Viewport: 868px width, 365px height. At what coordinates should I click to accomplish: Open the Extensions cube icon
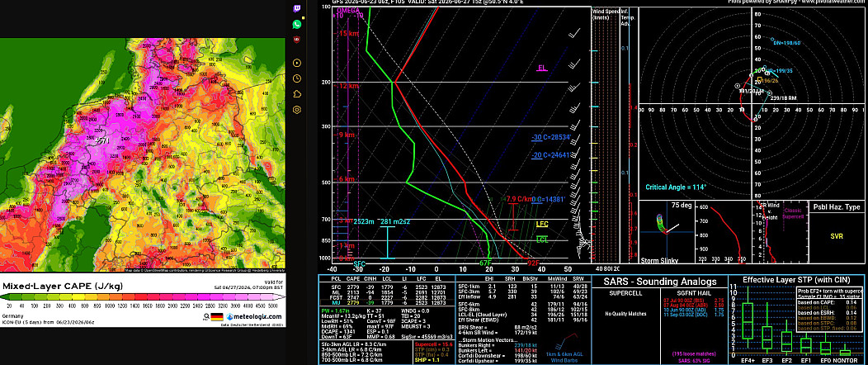(297, 93)
